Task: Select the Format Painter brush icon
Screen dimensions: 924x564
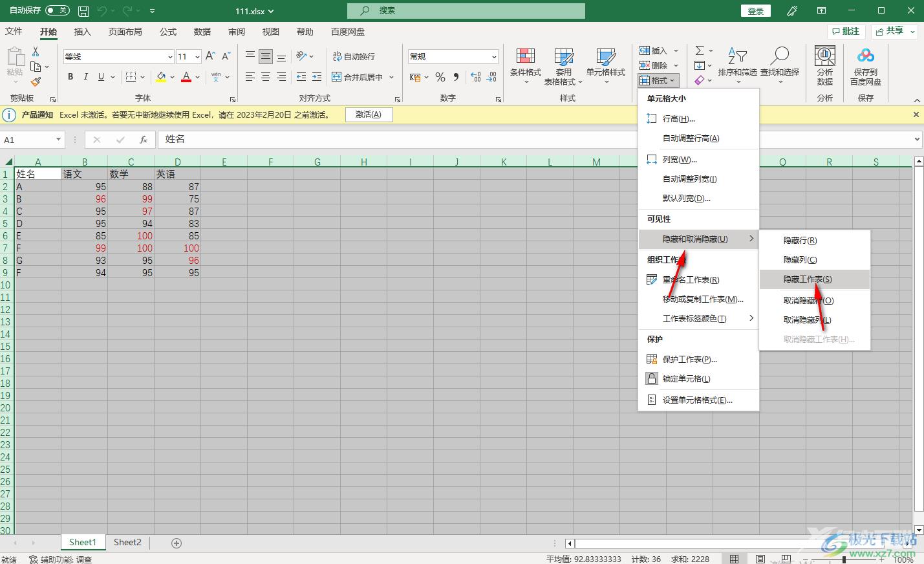Action: [x=36, y=82]
